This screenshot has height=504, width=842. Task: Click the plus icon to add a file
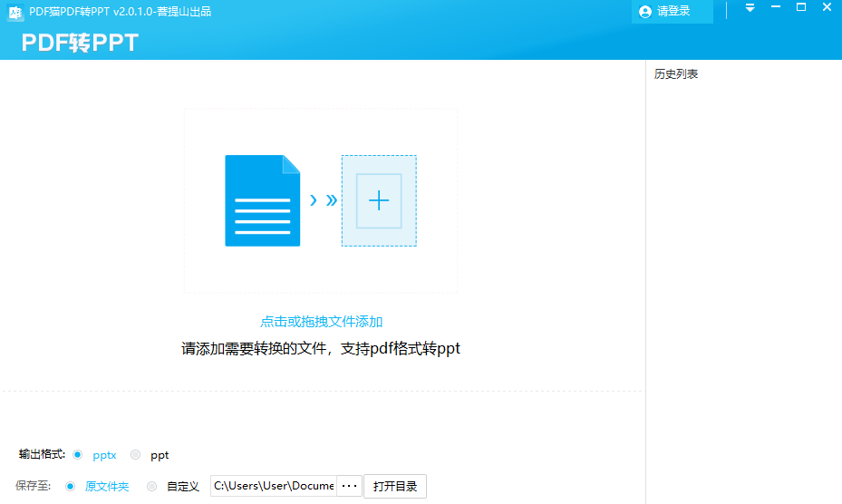point(379,200)
